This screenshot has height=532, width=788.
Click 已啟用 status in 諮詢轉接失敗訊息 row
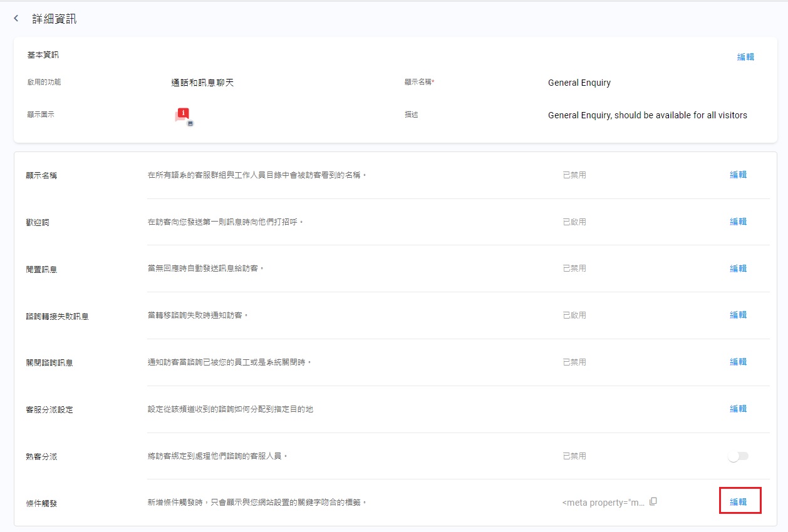coord(574,315)
